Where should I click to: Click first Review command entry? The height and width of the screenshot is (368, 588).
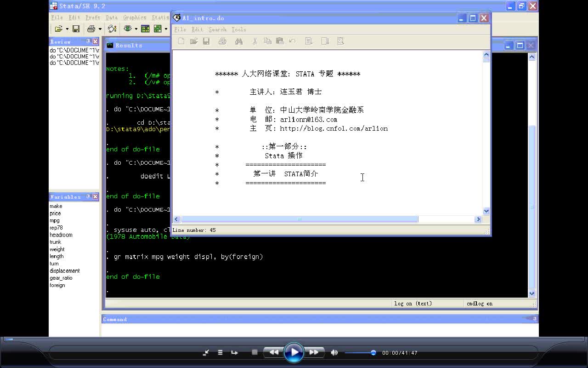[74, 50]
